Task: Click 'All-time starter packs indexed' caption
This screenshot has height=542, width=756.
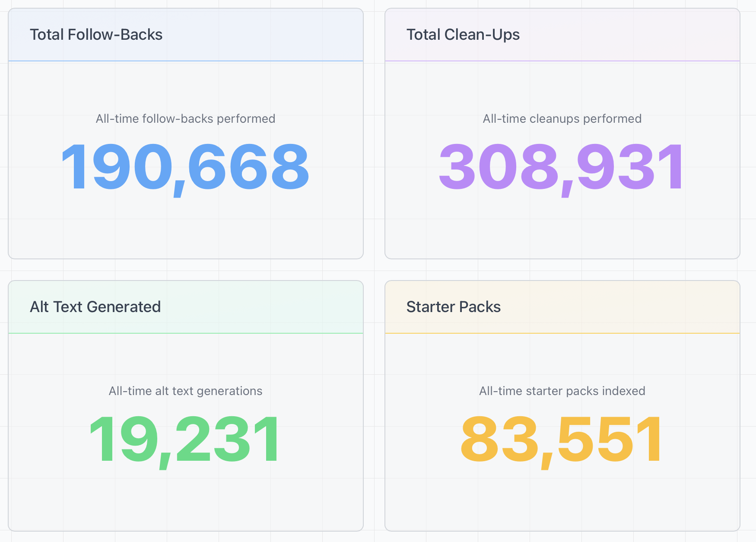Action: point(562,391)
